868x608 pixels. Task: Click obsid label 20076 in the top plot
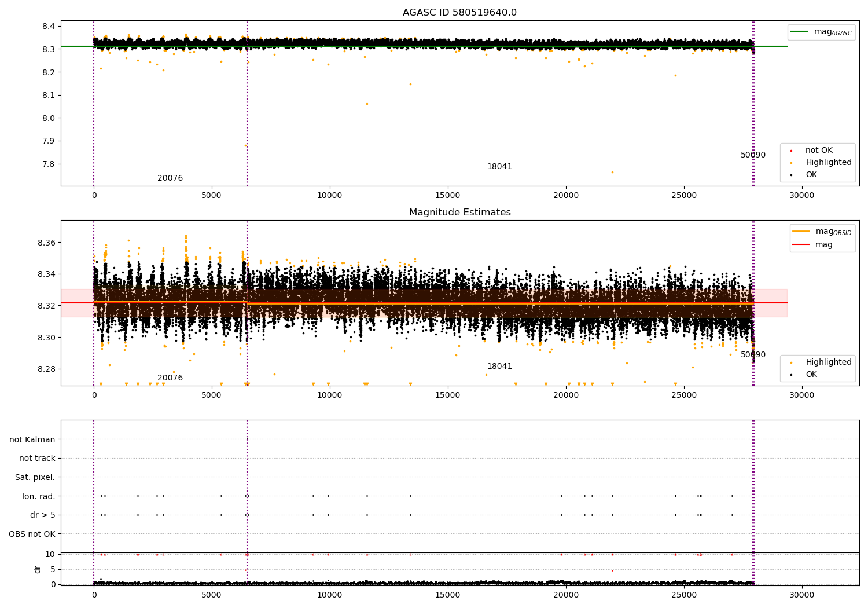pyautogui.click(x=170, y=178)
